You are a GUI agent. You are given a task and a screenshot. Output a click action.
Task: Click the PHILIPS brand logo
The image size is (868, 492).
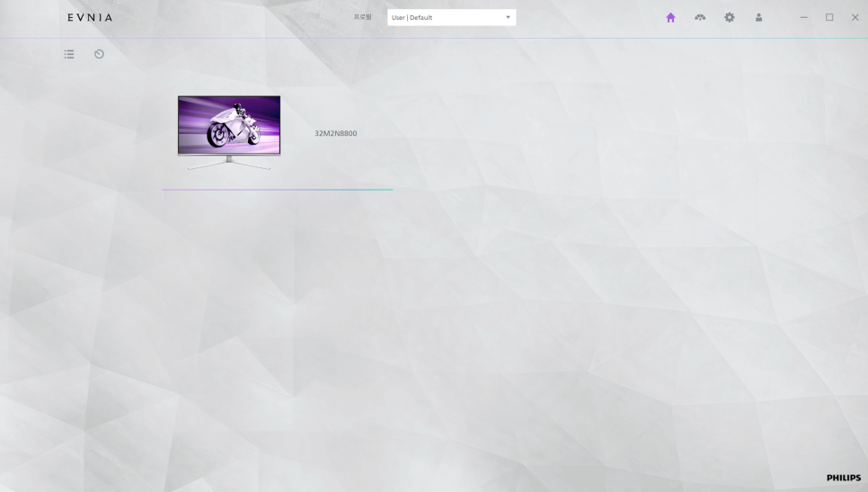pyautogui.click(x=843, y=479)
